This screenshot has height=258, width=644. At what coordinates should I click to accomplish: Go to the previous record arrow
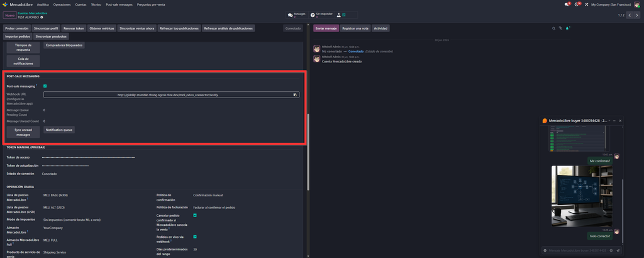630,15
